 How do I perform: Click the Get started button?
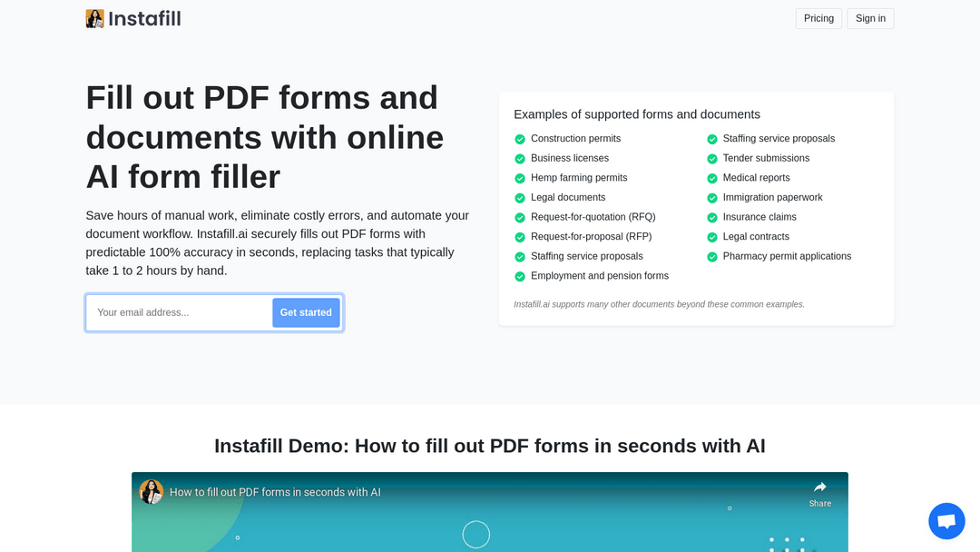[x=306, y=312]
